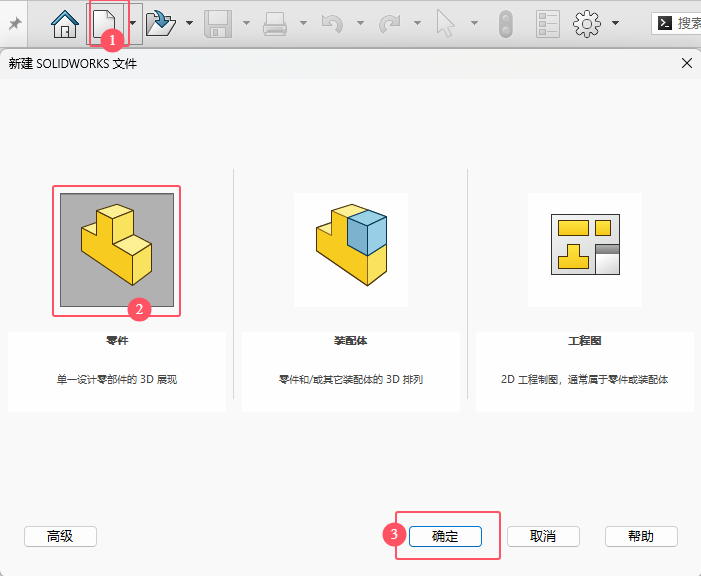701x576 pixels.
Task: Click the 取消 cancel button
Action: pos(543,536)
